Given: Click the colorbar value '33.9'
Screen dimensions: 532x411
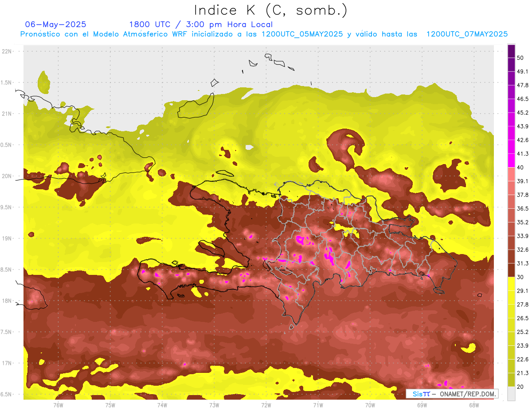Looking at the screenshot, I should 522,236.
